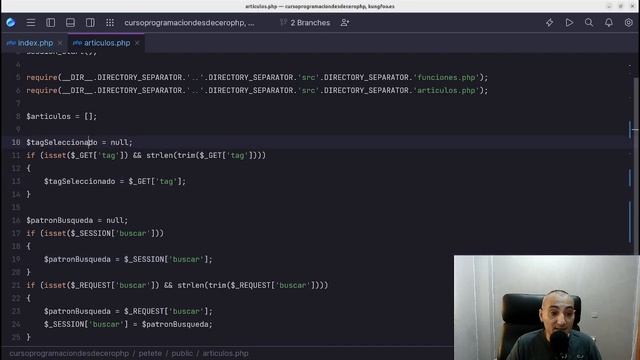Click the public breadcrumb segment

[x=182, y=353]
